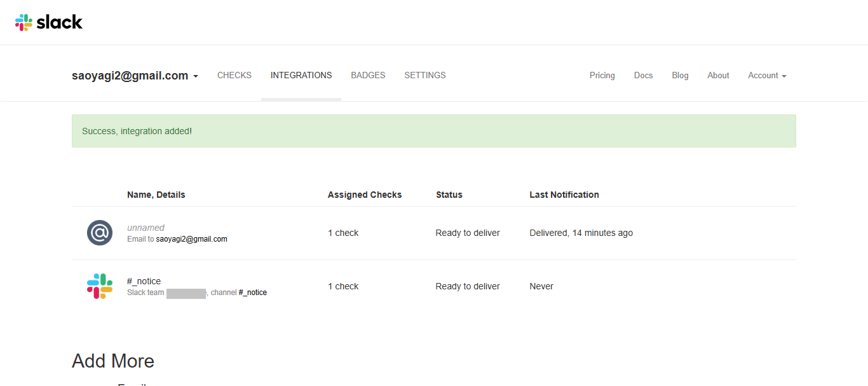Click the 'Never' last notification text
Screen dimensions: 868x386
[x=541, y=286]
